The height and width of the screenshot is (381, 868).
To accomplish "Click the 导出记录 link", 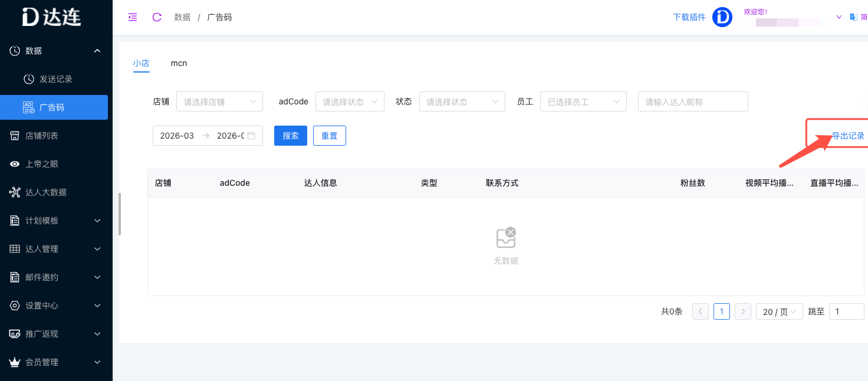I will tap(847, 136).
